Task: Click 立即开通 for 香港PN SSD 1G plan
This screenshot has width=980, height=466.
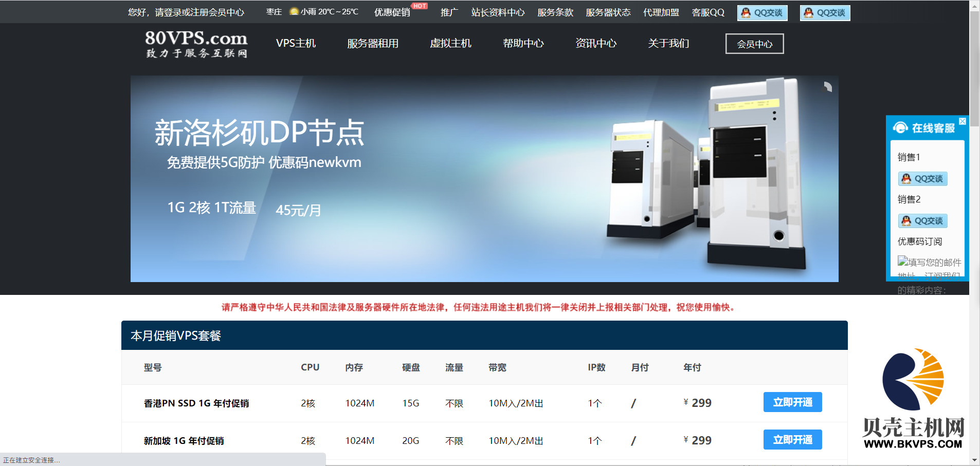Action: coord(793,402)
